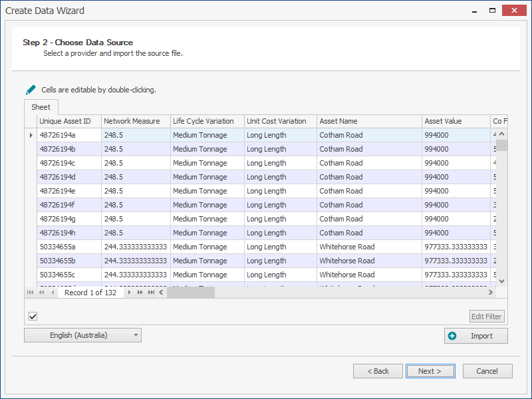Select cell 48726194a
The width and height of the screenshot is (532, 399).
coord(69,135)
